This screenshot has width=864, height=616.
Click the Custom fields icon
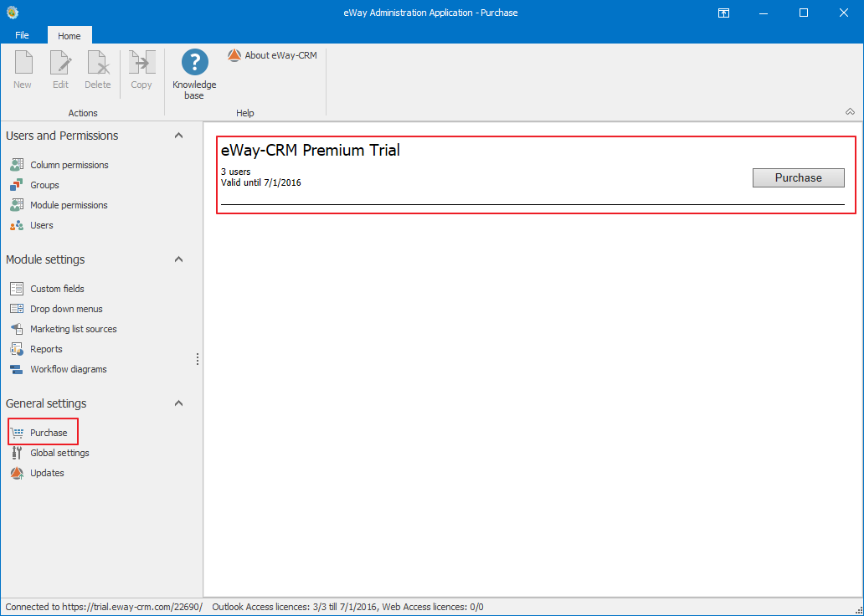click(x=17, y=289)
